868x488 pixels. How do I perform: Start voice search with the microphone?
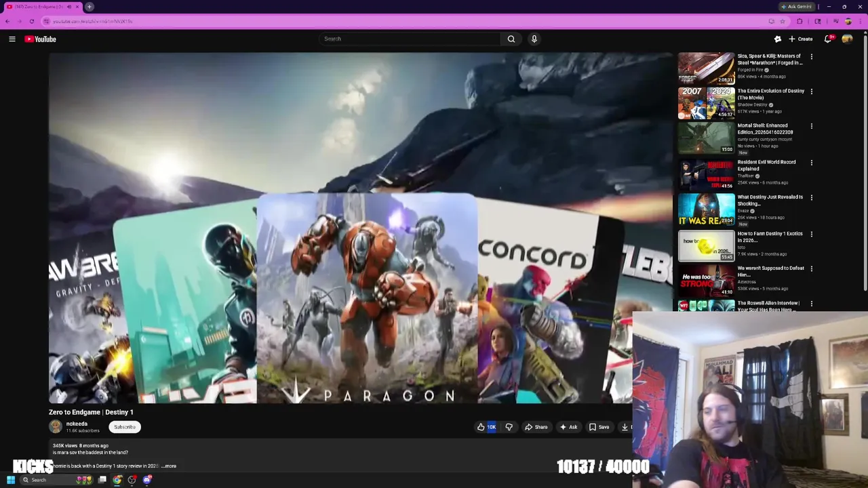pyautogui.click(x=534, y=39)
